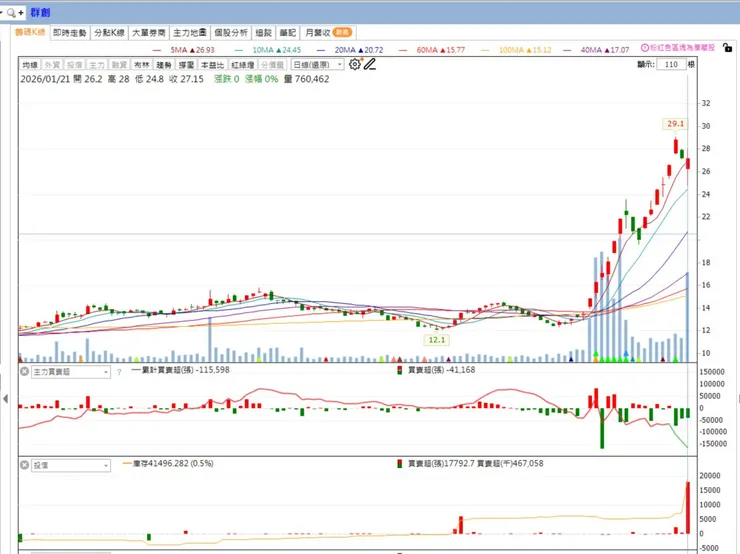Close the 投信 indicator panel

[25, 465]
